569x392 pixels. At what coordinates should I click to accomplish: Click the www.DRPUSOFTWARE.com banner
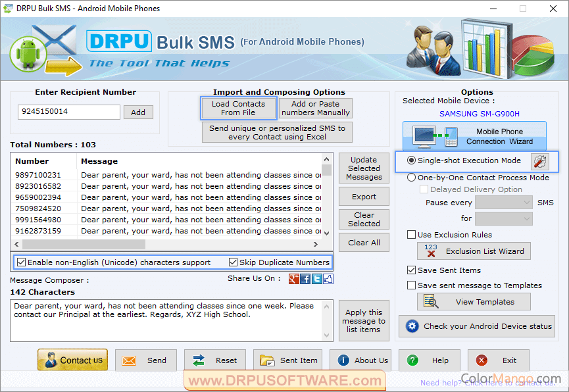285,380
